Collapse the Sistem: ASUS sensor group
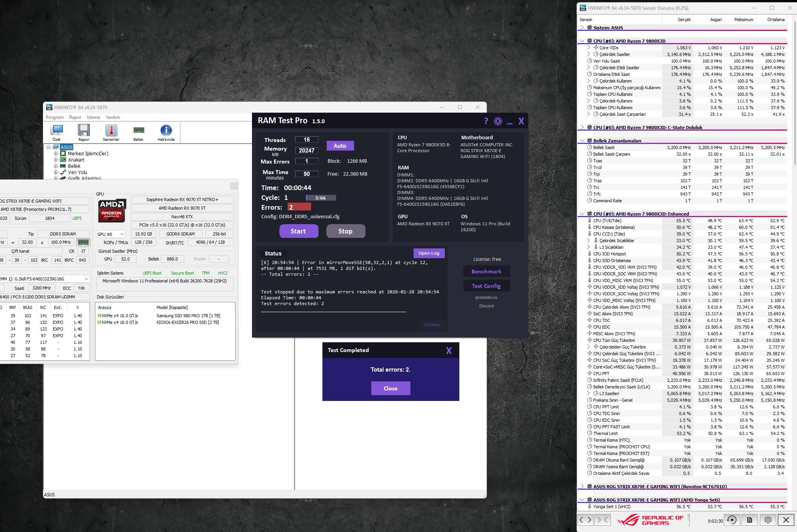This screenshot has width=797, height=532. (x=582, y=27)
